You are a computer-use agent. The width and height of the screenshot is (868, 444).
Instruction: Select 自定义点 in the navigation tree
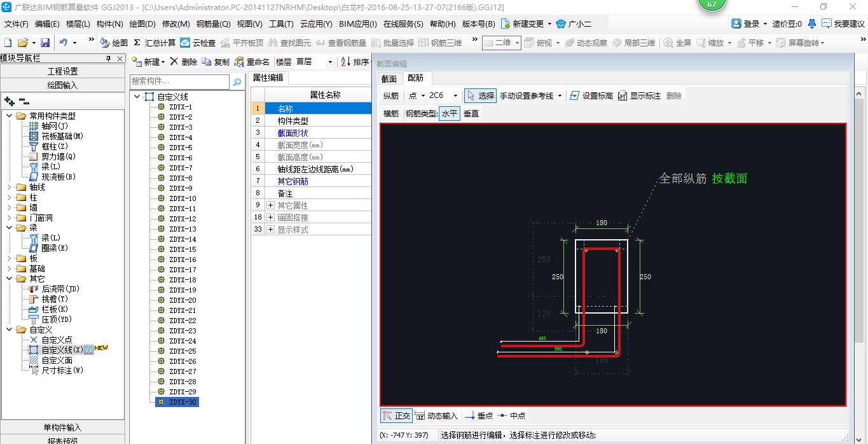[x=51, y=340]
